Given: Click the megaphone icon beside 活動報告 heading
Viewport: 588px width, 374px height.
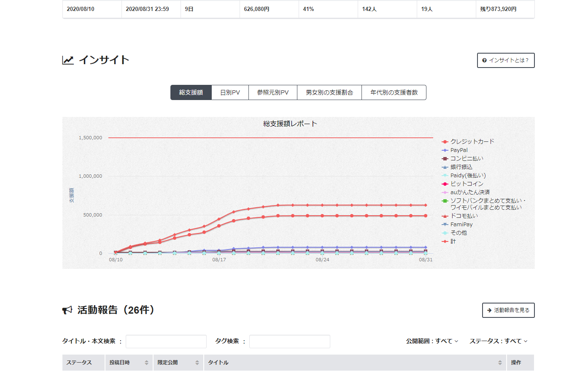Looking at the screenshot, I should pyautogui.click(x=67, y=310).
